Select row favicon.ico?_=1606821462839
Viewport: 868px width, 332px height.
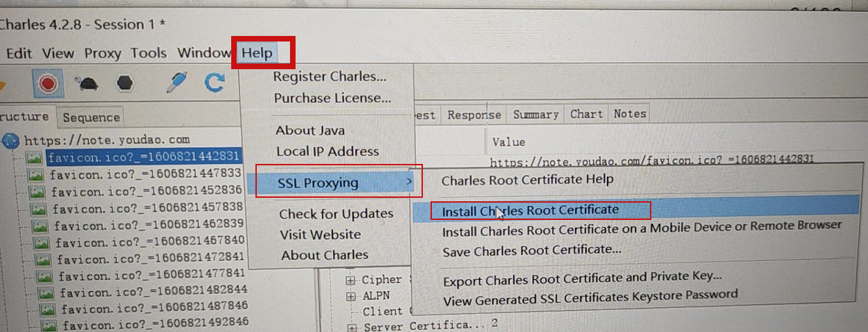coord(149,224)
